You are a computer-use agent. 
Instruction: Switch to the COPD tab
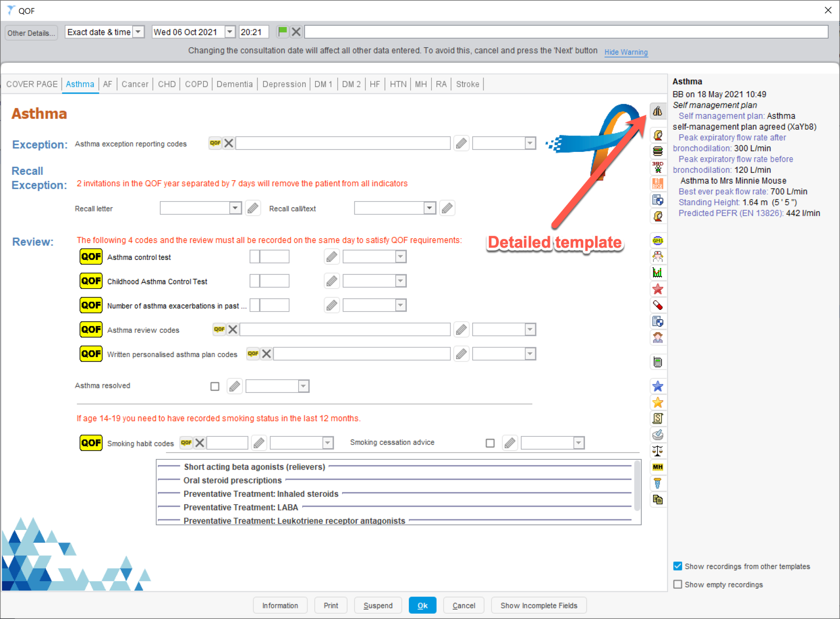196,84
